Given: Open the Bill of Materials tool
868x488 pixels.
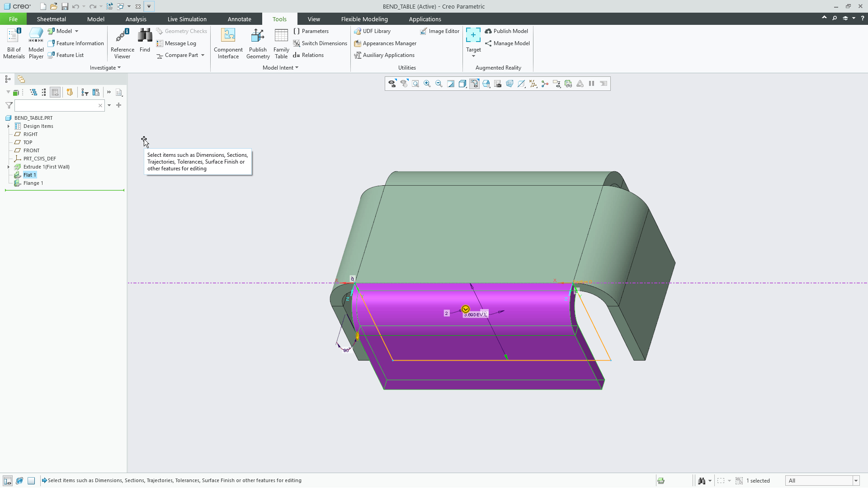Looking at the screenshot, I should 14,43.
